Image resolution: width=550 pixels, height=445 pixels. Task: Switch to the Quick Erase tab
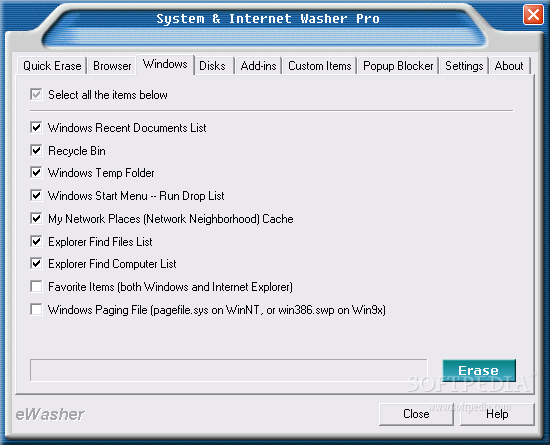pyautogui.click(x=52, y=66)
